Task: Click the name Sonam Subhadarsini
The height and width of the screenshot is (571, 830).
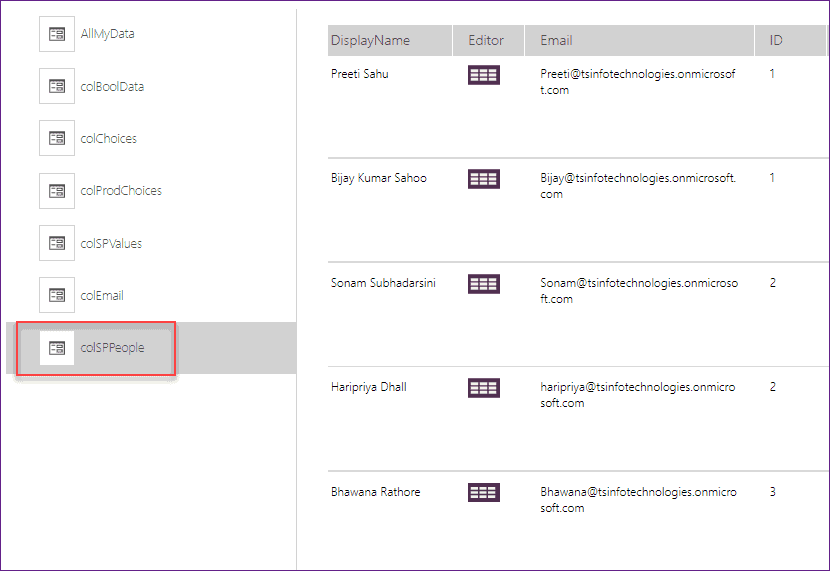Action: [383, 283]
